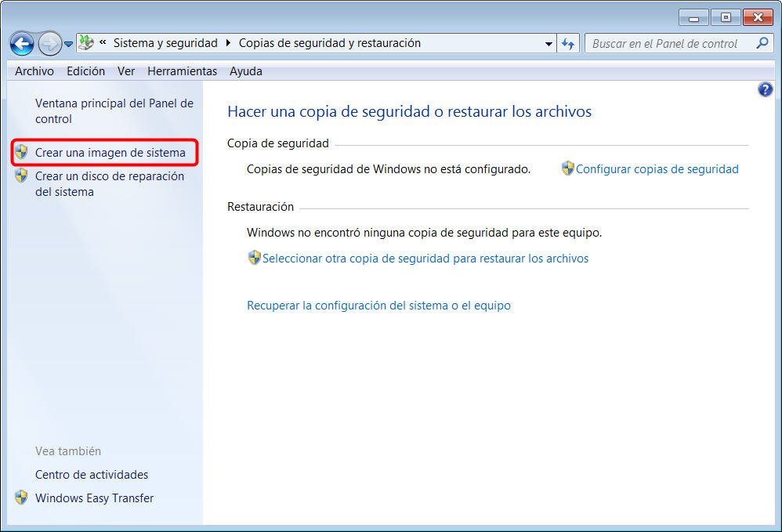
Task: Minimize the window
Action: click(x=693, y=17)
